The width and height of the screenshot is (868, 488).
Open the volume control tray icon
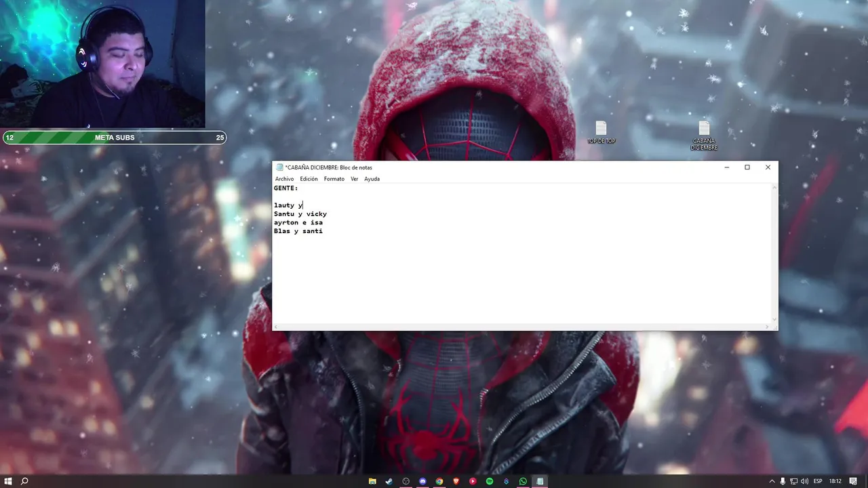[x=804, y=481]
